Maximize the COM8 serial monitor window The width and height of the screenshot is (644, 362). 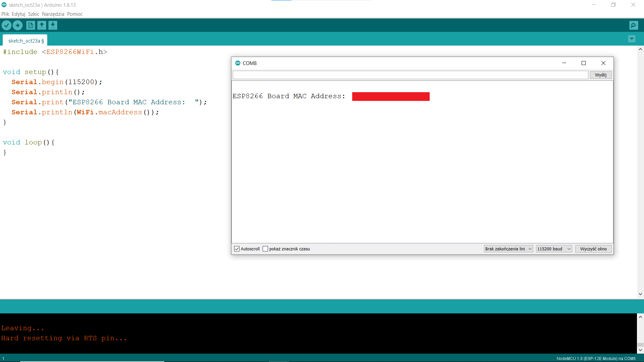[584, 63]
